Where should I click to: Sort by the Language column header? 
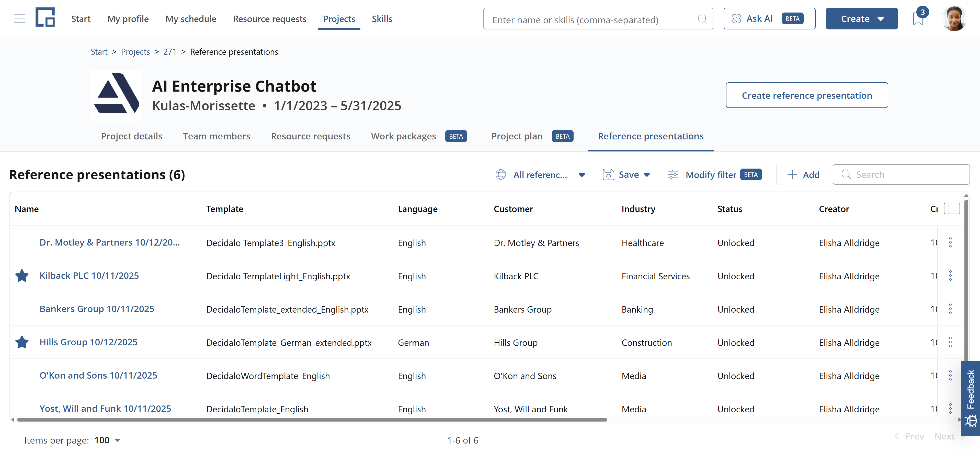pos(418,209)
